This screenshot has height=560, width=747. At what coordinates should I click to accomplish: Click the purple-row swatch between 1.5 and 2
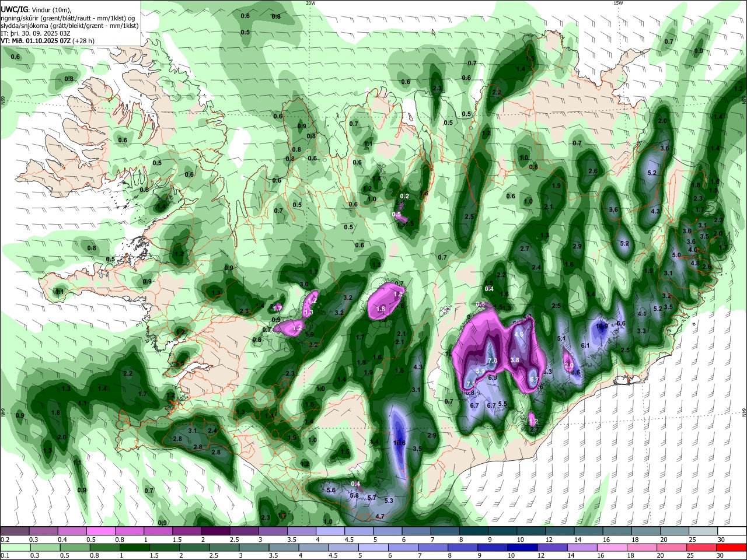187,531
